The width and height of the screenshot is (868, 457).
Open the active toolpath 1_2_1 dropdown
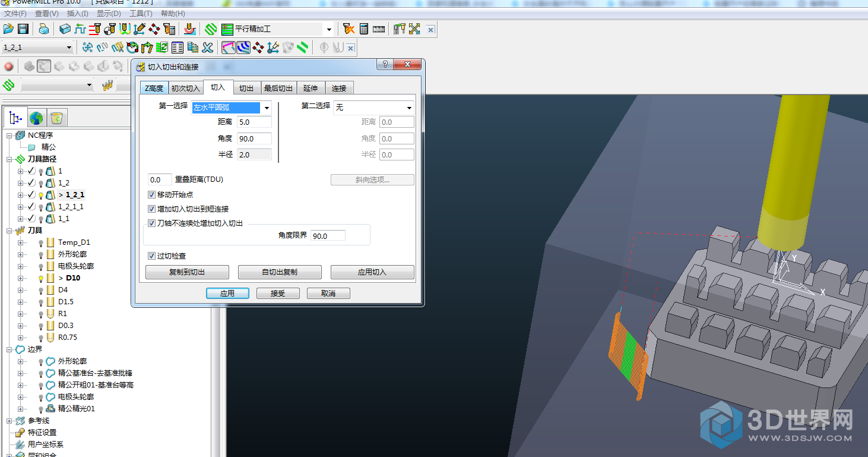click(x=69, y=48)
